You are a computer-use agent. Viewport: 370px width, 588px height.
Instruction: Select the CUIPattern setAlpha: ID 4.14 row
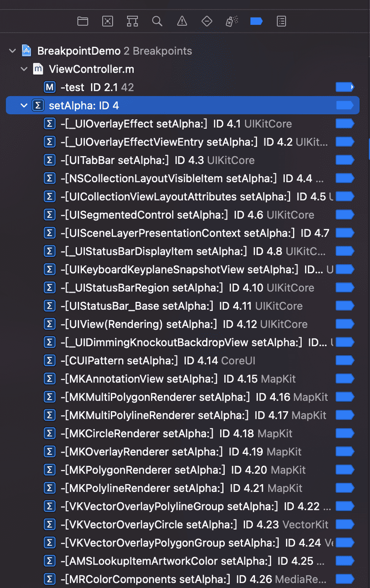click(182, 361)
